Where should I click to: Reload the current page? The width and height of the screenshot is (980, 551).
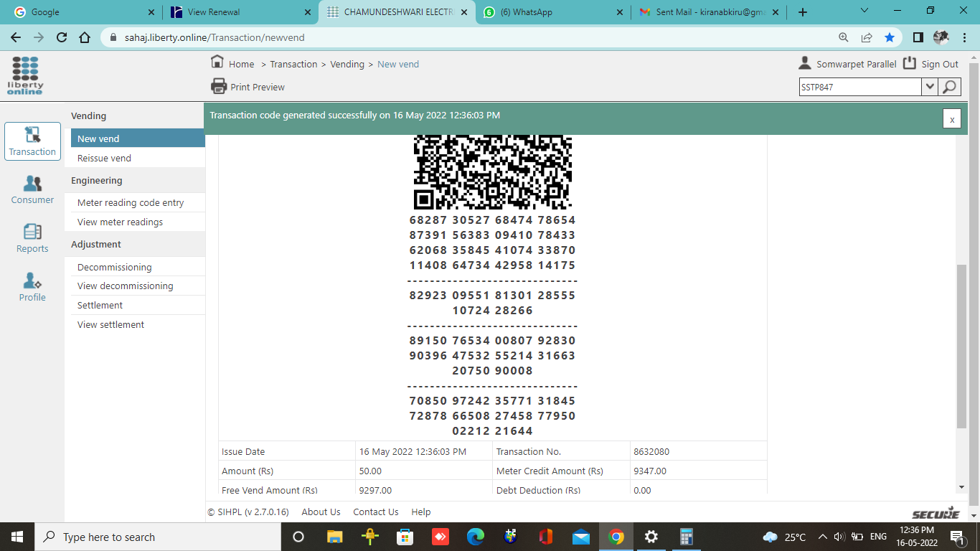coord(62,37)
